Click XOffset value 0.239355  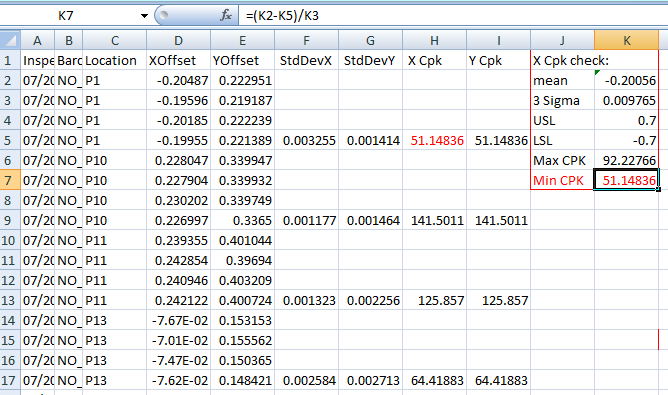179,241
